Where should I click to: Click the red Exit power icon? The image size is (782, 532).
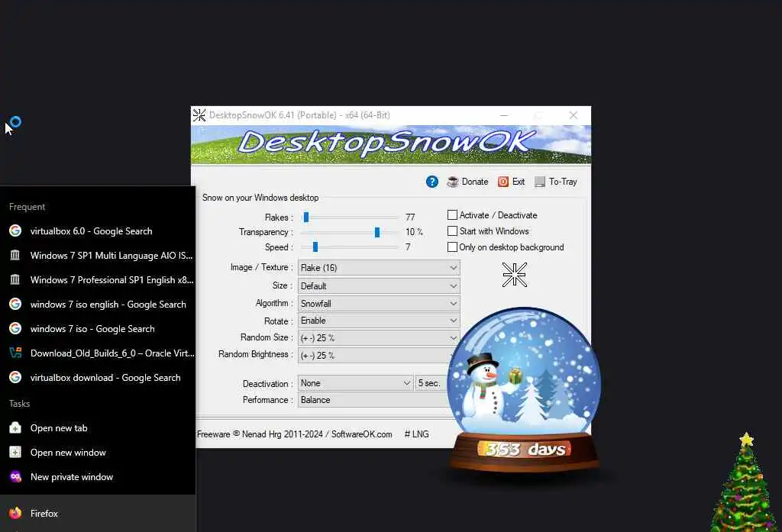point(503,182)
